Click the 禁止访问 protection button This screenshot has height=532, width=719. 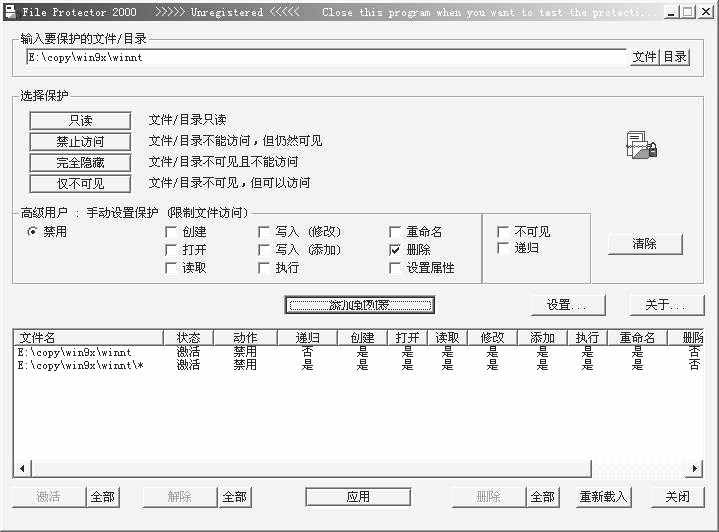tap(80, 142)
